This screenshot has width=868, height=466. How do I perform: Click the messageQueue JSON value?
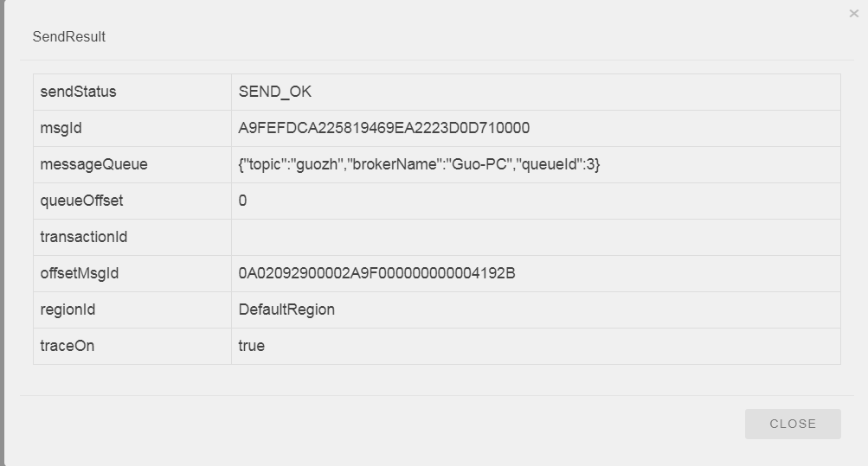click(x=419, y=165)
